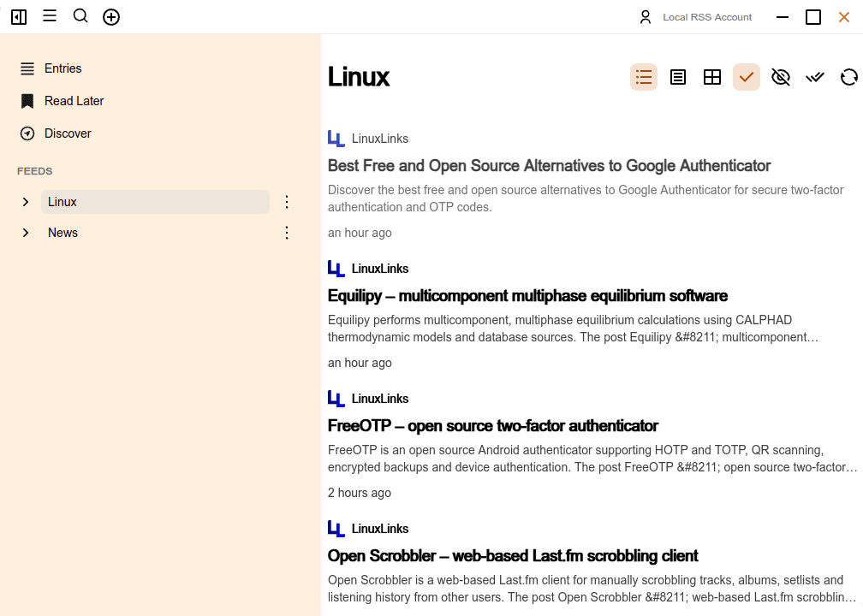Open the Open Scrobbler article
The height and width of the screenshot is (616, 863).
coord(512,556)
